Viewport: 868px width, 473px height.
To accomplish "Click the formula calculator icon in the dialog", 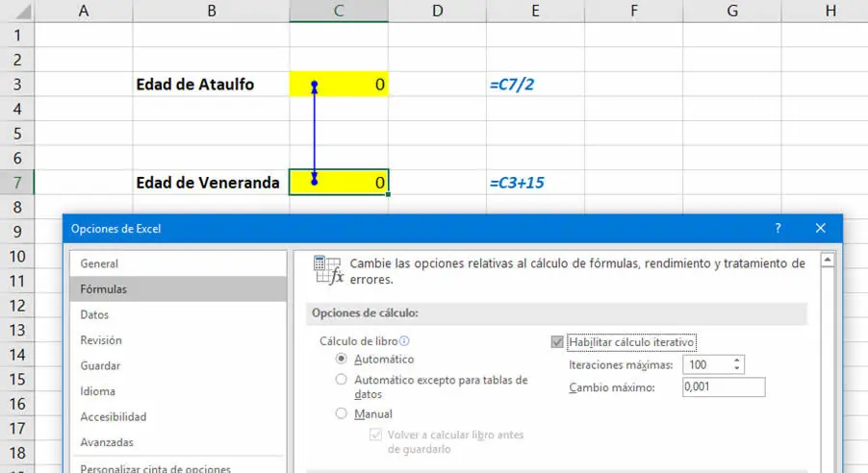I will point(329,271).
